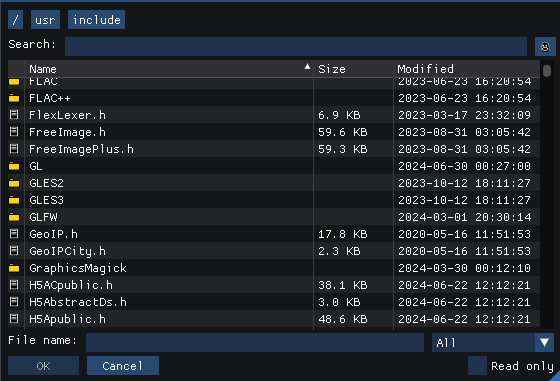Select the FreeImage.h file name
The width and height of the screenshot is (560, 381).
68,132
